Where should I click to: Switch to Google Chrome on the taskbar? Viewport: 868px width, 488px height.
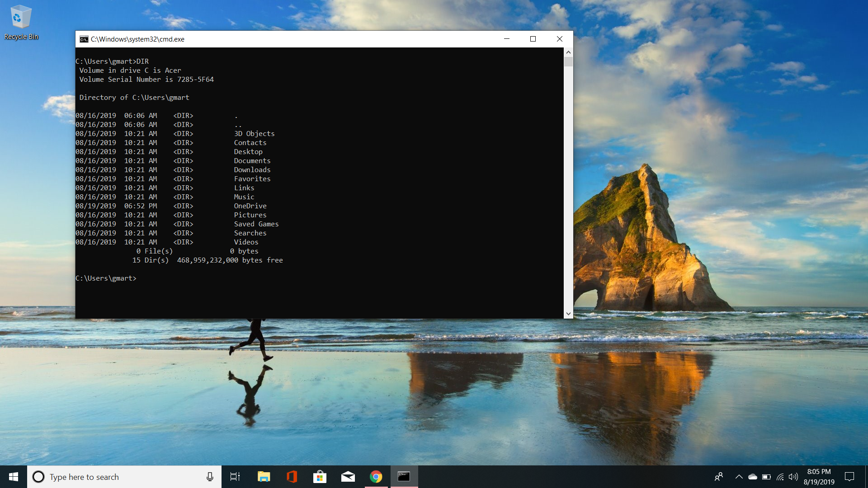[x=376, y=477]
